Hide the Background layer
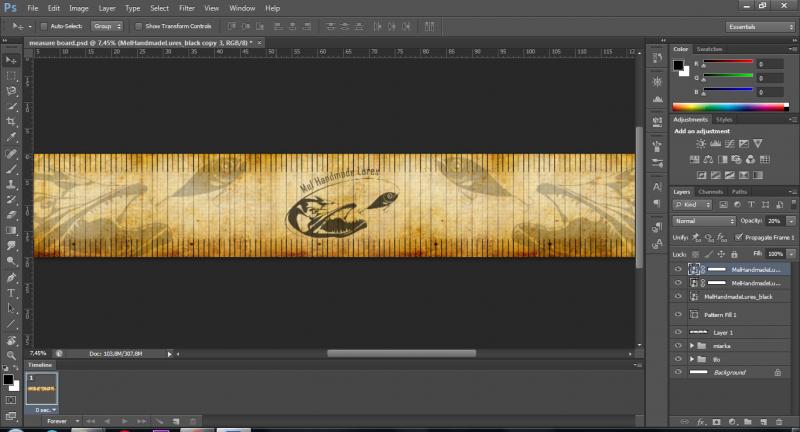Screen dimensions: 800x432 (x=678, y=372)
